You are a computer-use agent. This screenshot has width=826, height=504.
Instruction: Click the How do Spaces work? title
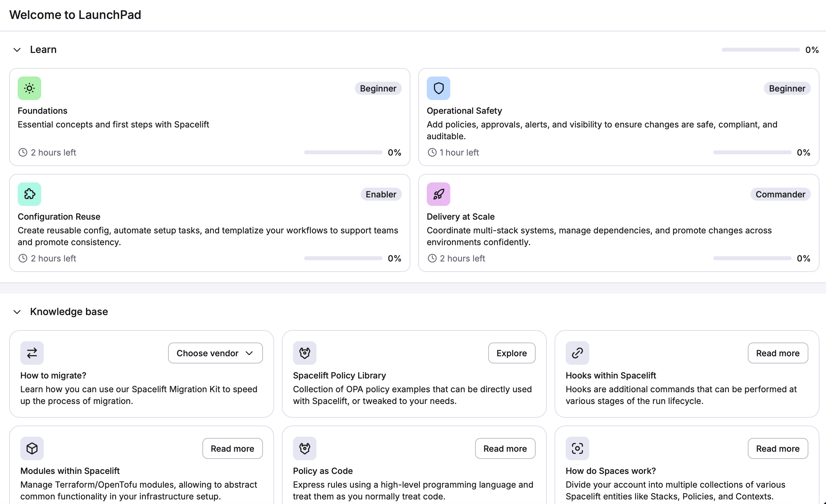[611, 471]
